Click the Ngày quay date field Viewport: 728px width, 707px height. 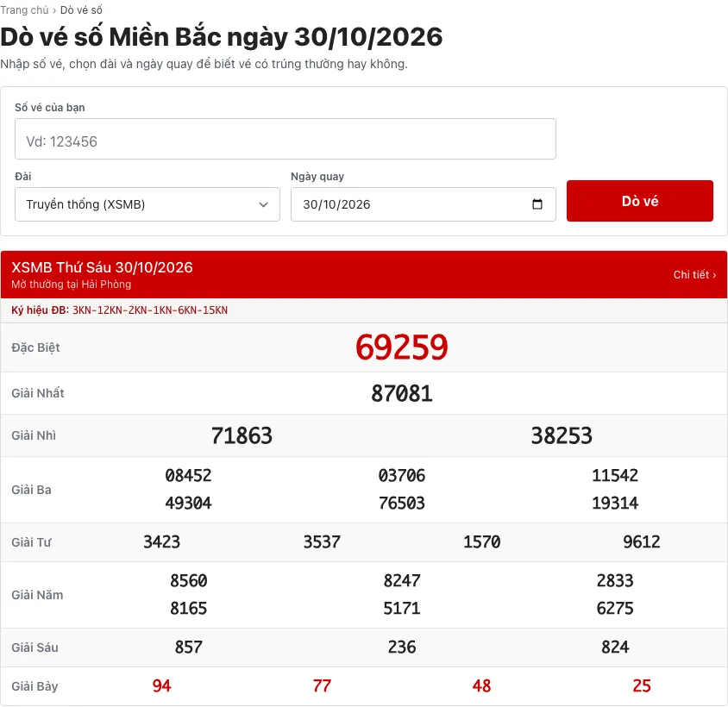(423, 204)
